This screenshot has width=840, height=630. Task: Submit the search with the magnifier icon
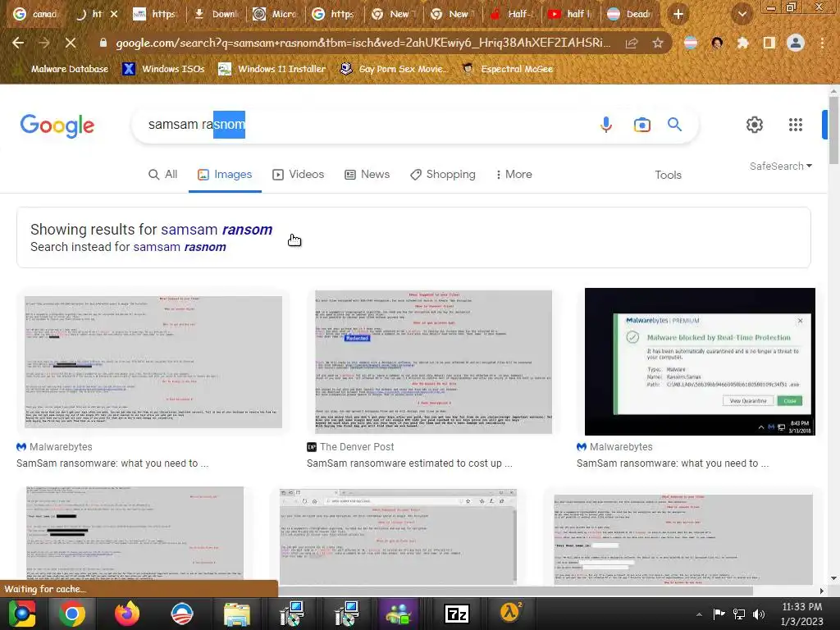[674, 125]
